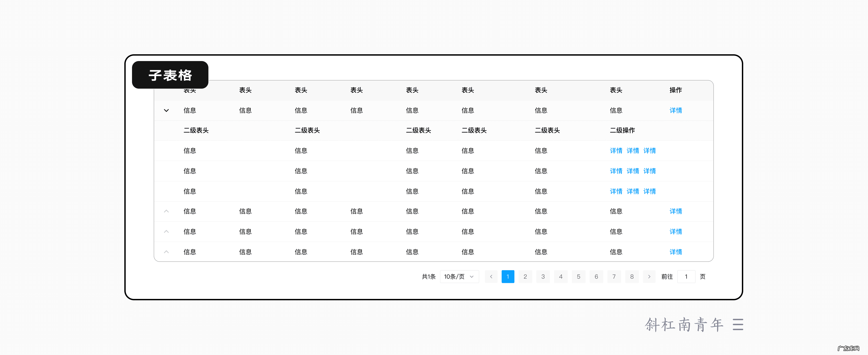
Task: Click the next page arrow icon
Action: (649, 277)
